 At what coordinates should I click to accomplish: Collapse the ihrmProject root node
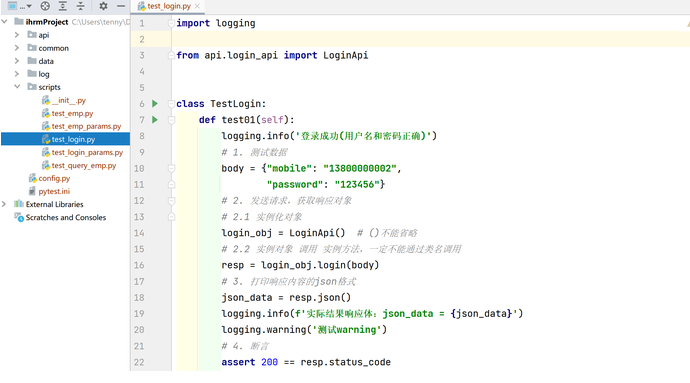click(x=4, y=22)
